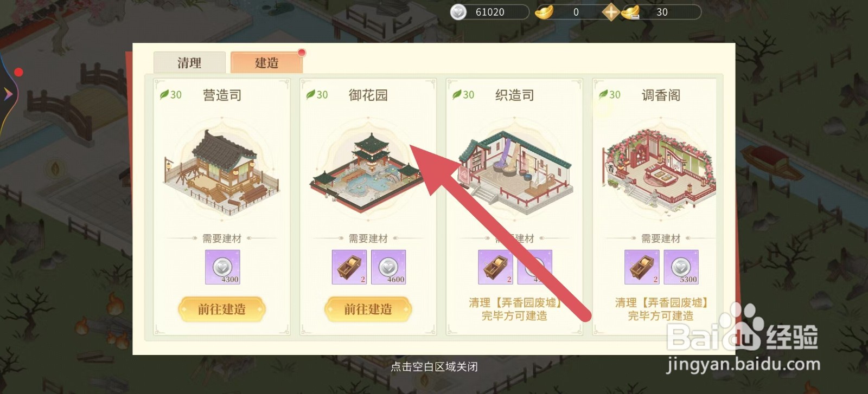Click the gold ingot stack icon showing 30
Viewport: 868px width, 394px height.
(x=630, y=12)
